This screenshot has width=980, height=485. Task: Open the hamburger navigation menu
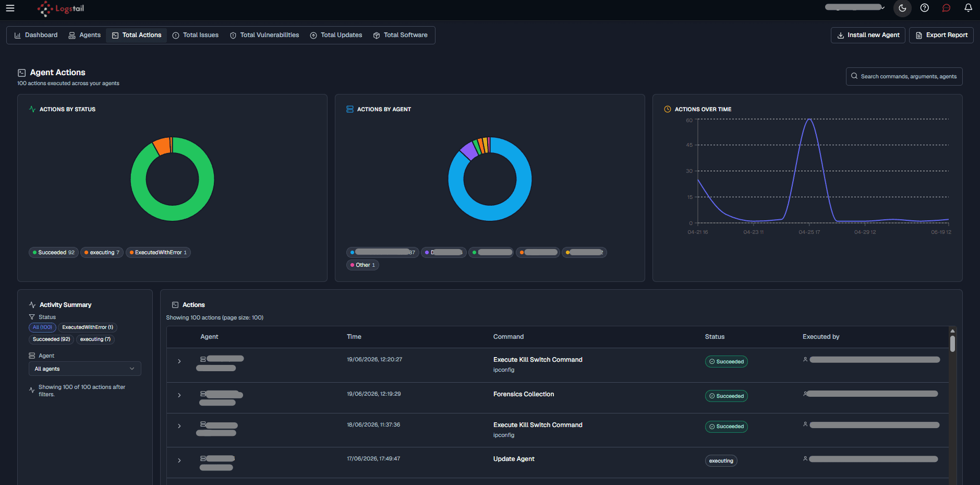point(10,8)
